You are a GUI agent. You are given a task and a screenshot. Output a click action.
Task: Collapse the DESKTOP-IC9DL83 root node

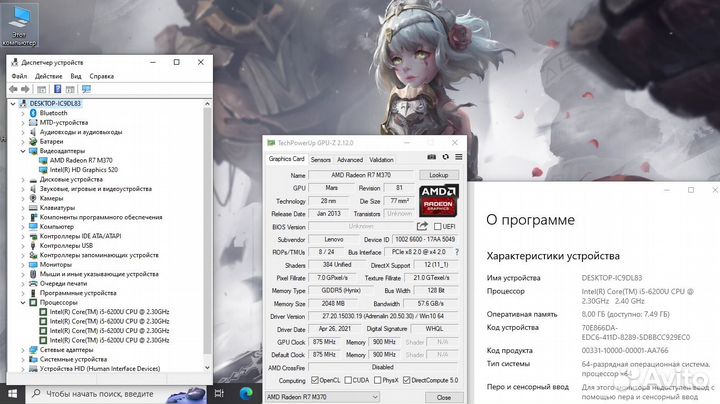click(13, 104)
